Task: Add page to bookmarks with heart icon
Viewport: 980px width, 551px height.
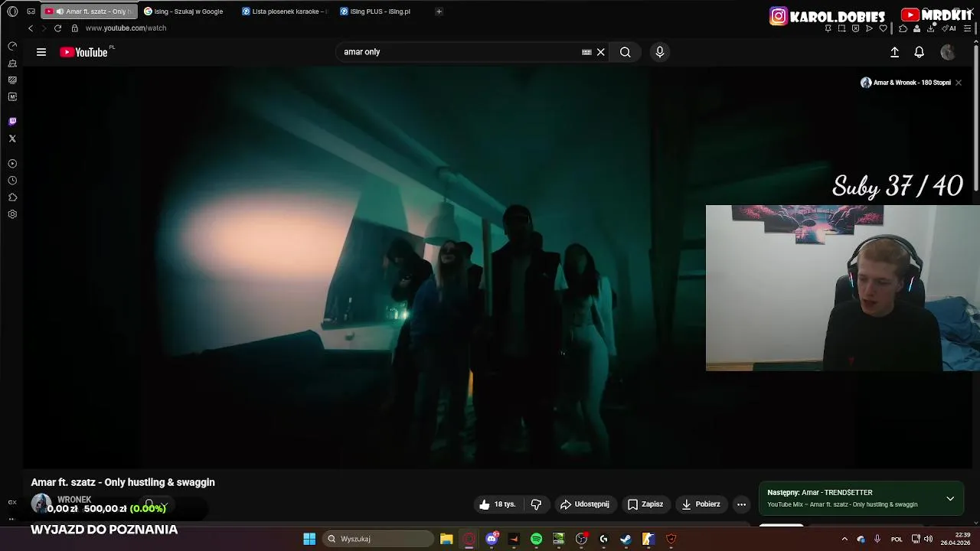Action: 883,28
